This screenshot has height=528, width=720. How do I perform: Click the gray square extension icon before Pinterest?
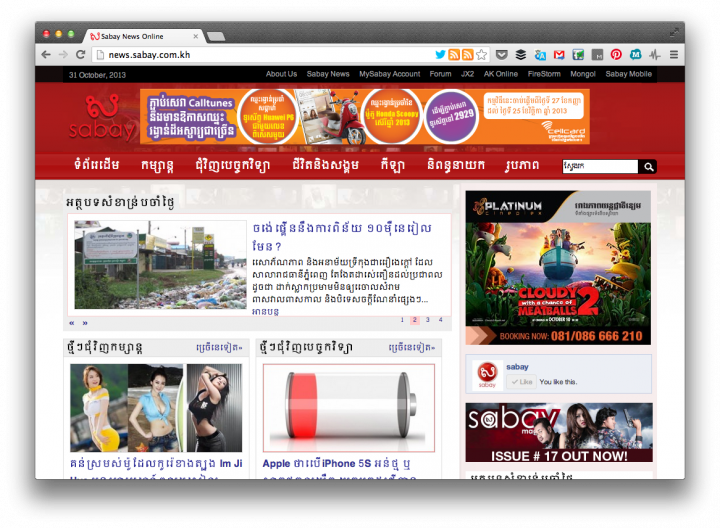(597, 55)
